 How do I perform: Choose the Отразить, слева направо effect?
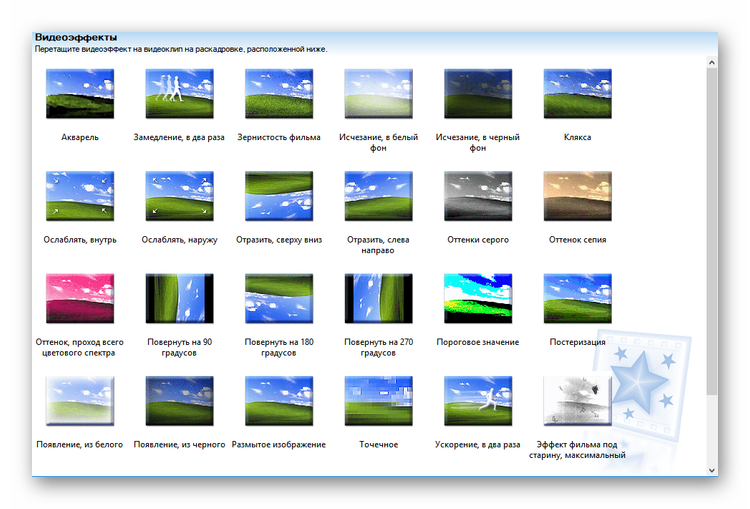[378, 196]
